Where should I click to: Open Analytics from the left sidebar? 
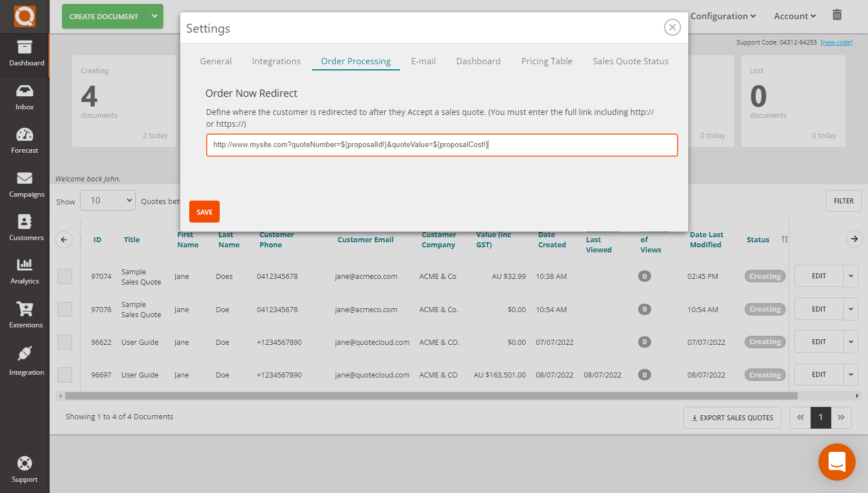(x=24, y=272)
